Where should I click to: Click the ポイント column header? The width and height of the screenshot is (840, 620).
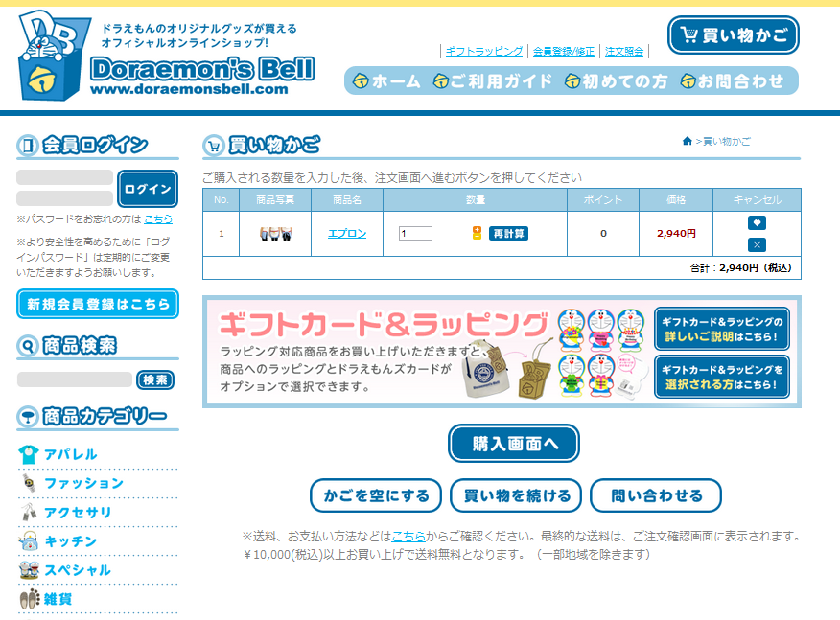603,199
